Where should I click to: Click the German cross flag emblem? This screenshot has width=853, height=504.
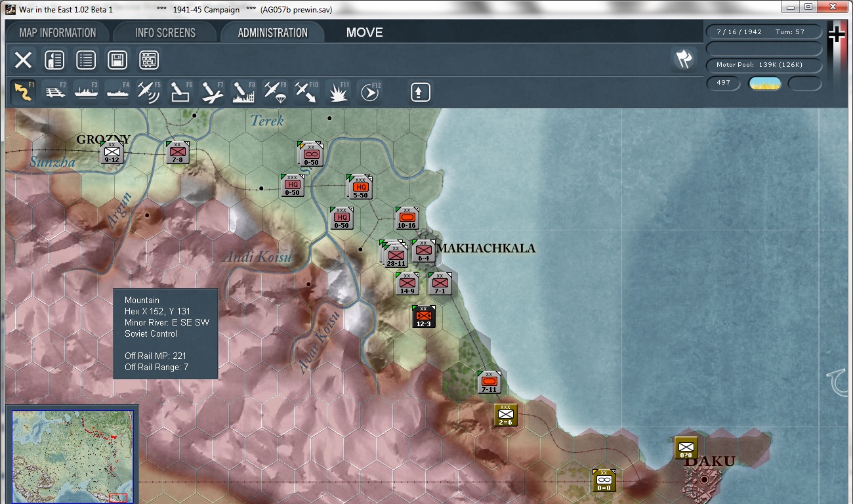tap(837, 34)
